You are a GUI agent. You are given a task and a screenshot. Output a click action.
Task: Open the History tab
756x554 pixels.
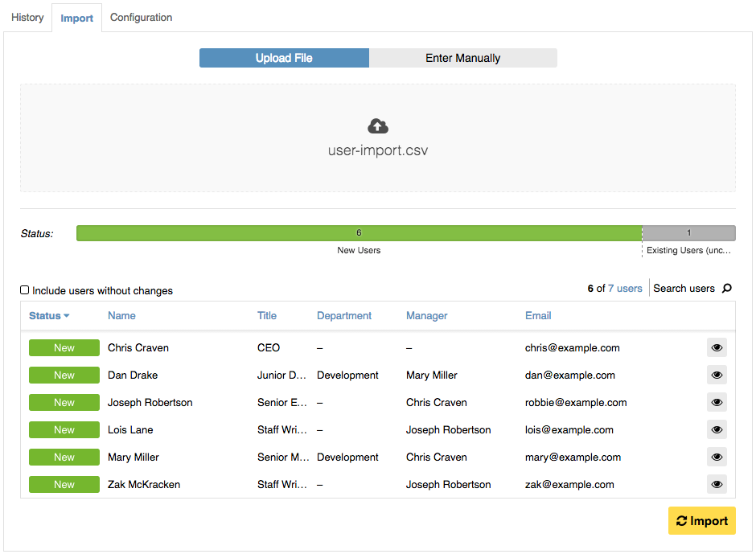27,18
